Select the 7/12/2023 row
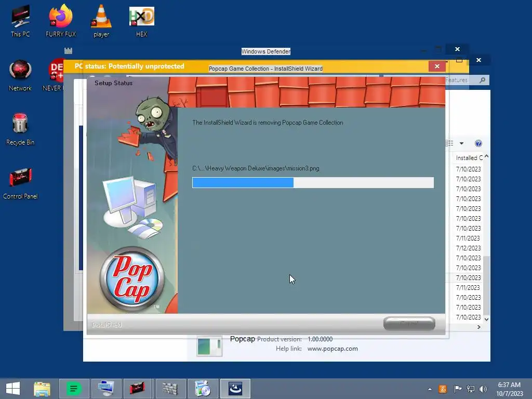 click(x=468, y=248)
